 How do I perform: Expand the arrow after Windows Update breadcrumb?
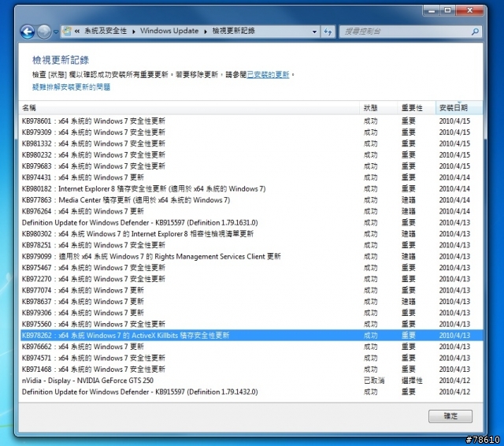tap(206, 32)
